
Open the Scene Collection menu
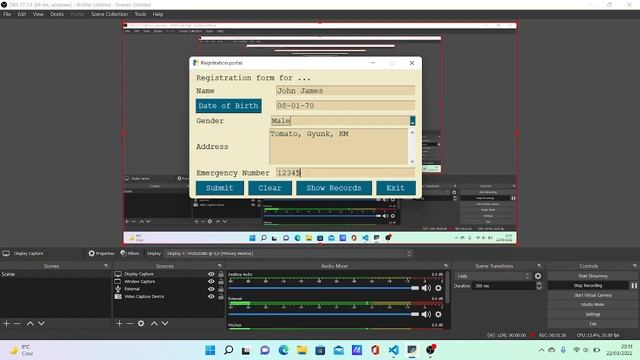tap(109, 14)
